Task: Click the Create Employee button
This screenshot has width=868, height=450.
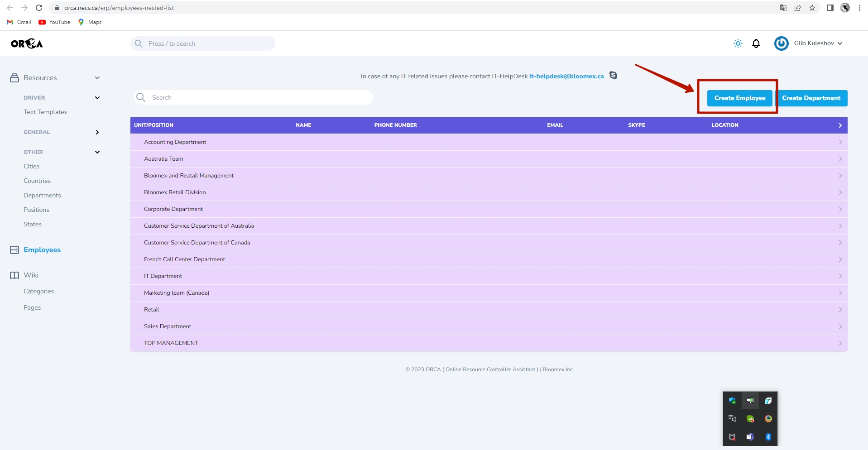Action: (x=740, y=98)
